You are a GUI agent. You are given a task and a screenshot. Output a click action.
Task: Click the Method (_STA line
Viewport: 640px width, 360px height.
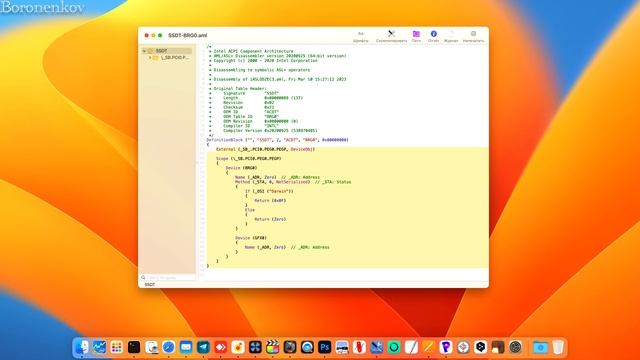pyautogui.click(x=293, y=182)
